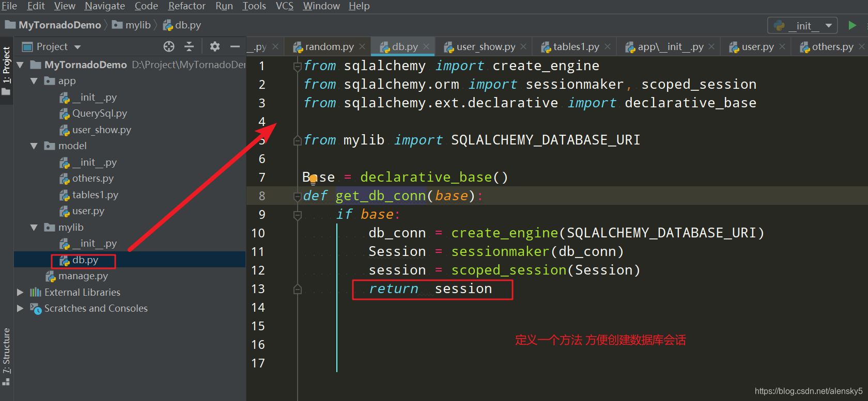The width and height of the screenshot is (868, 401).
Task: Click the intention lightbulb on line 7
Action: point(313,180)
